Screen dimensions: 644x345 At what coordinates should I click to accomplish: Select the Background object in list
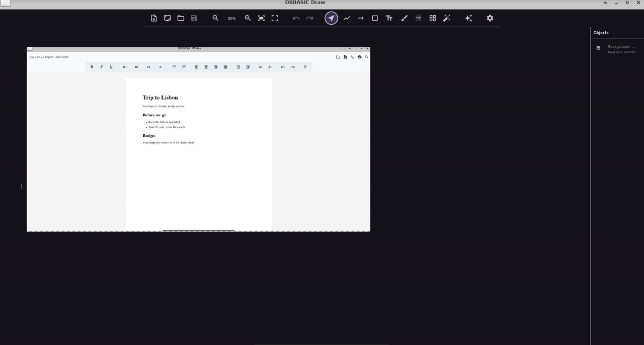pyautogui.click(x=617, y=49)
